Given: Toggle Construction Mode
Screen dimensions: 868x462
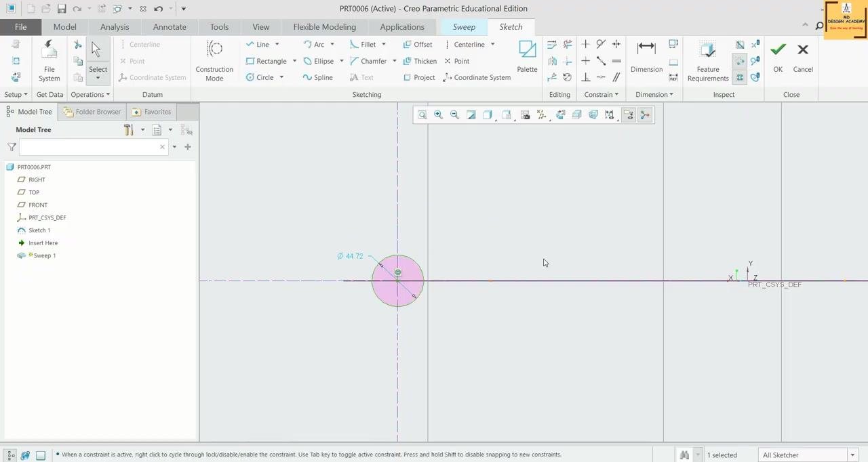Looking at the screenshot, I should 214,61.
